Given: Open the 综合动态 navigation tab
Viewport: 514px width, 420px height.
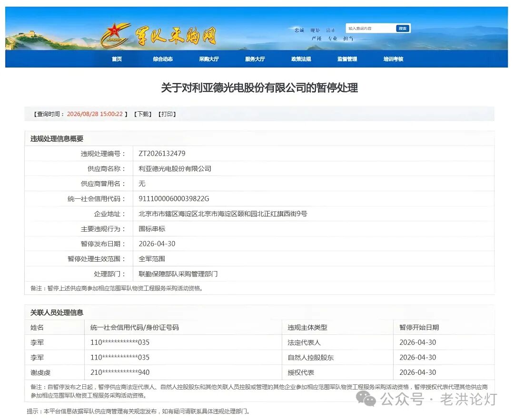Looking at the screenshot, I should 163,59.
